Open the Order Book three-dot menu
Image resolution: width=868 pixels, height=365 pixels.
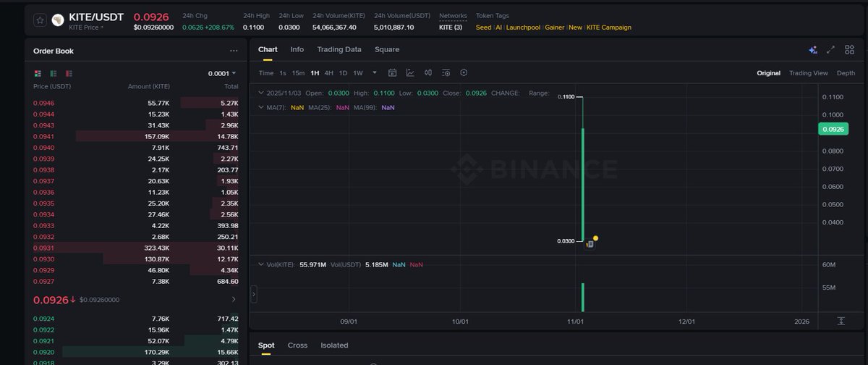coord(234,51)
